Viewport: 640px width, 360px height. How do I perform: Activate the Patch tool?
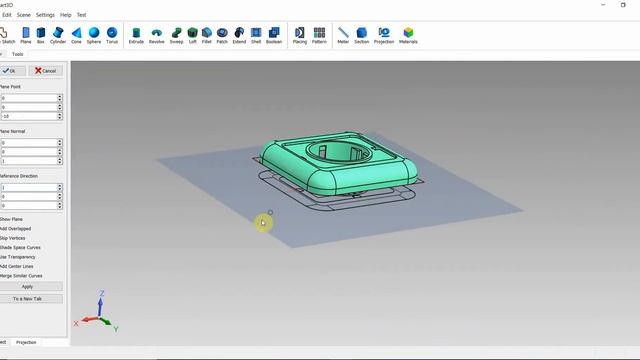point(222,35)
